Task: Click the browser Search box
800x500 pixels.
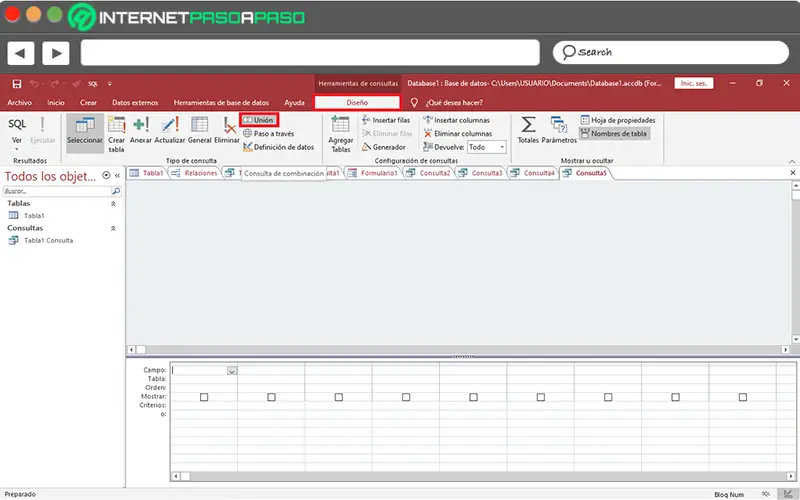Action: point(670,52)
